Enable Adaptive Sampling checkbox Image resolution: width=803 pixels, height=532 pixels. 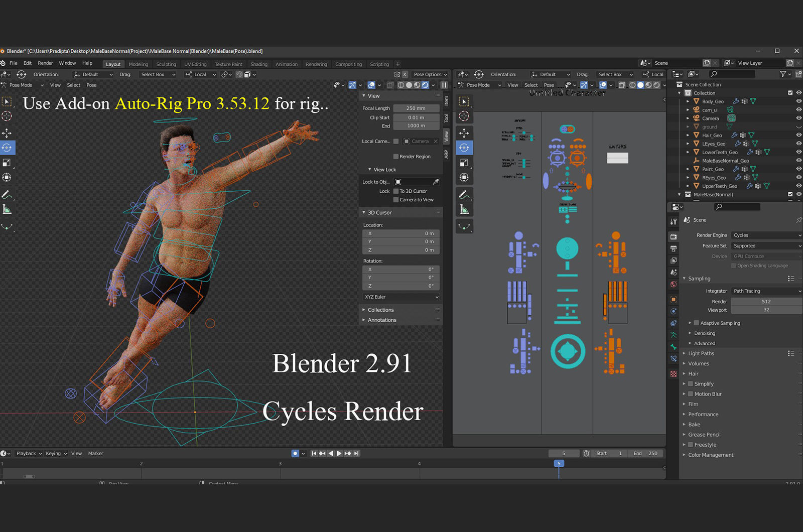pyautogui.click(x=697, y=323)
